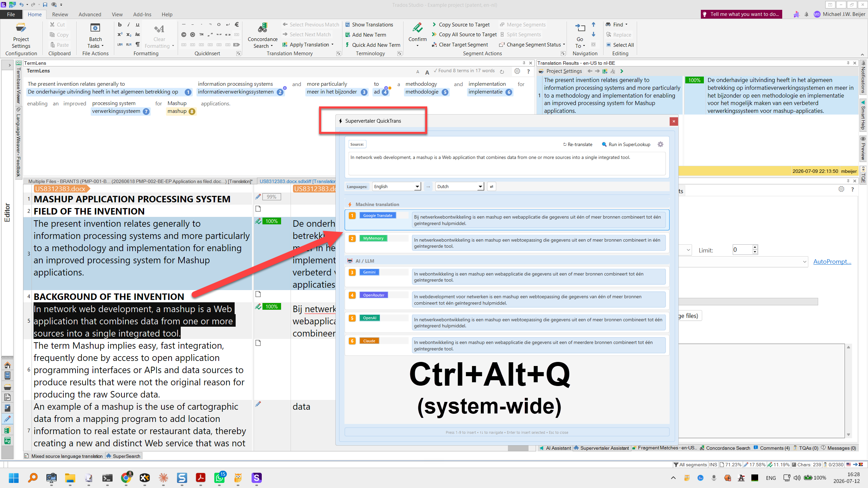Open the notifications bell in title bar
Viewport: 868px width, 488px height.
point(806,14)
